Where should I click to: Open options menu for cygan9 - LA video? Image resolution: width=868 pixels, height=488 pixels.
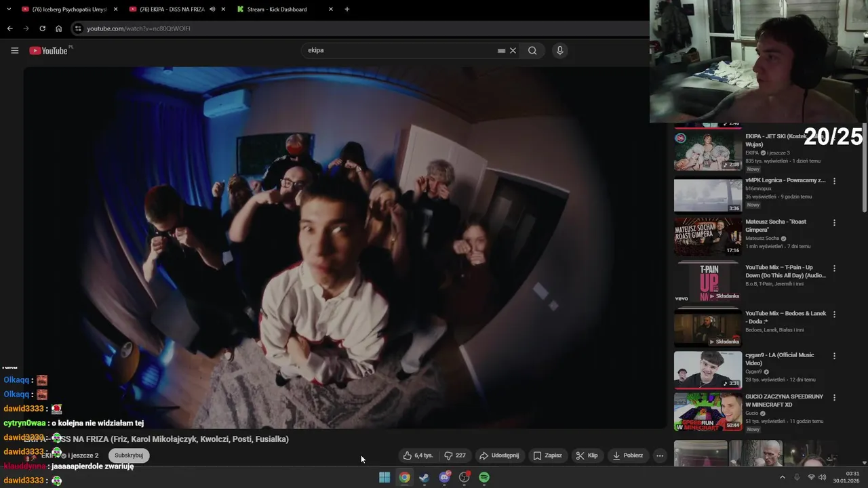coord(834,356)
